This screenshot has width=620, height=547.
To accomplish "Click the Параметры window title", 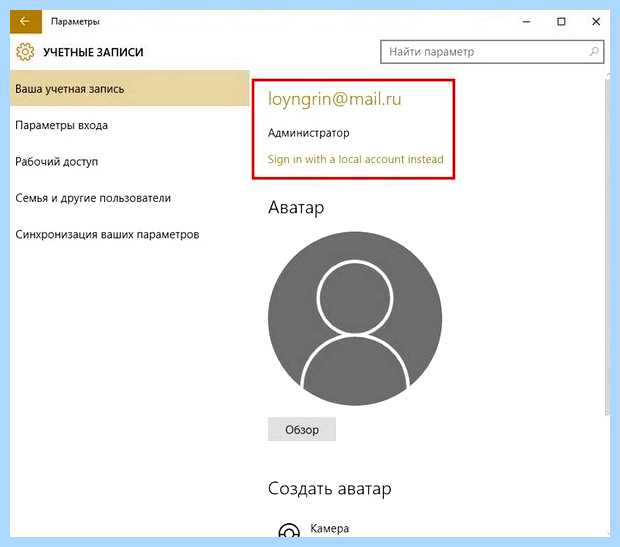I will coord(75,22).
